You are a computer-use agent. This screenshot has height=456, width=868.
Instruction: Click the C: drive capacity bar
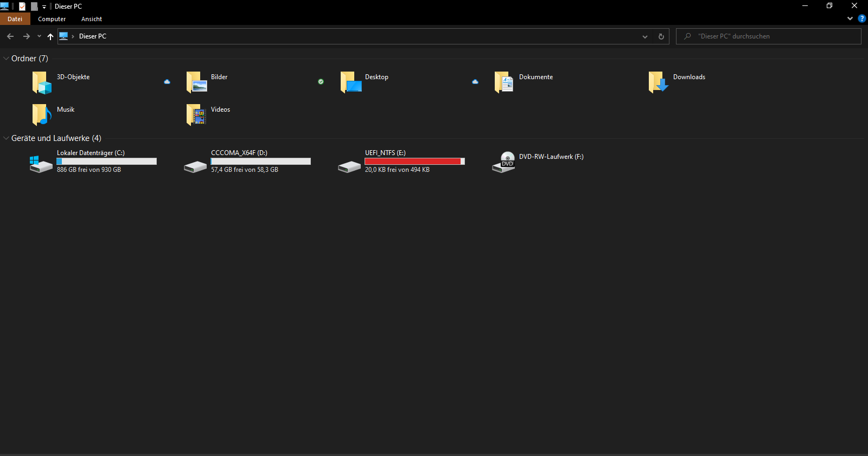107,162
